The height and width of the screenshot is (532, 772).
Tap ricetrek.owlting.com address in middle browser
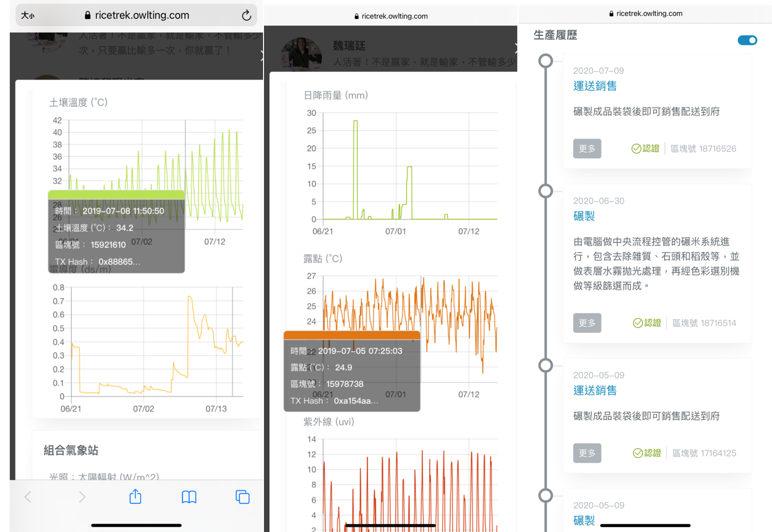(391, 16)
